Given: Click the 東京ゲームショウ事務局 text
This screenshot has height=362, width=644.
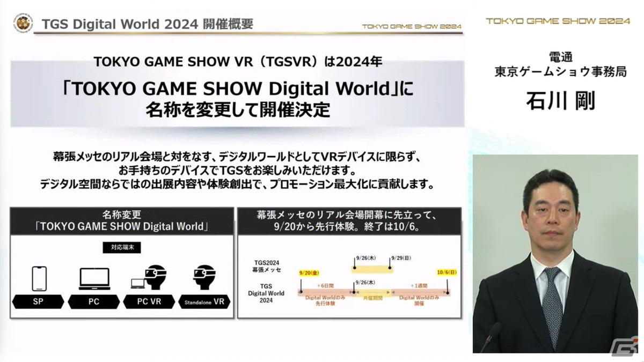Looking at the screenshot, I should (561, 72).
